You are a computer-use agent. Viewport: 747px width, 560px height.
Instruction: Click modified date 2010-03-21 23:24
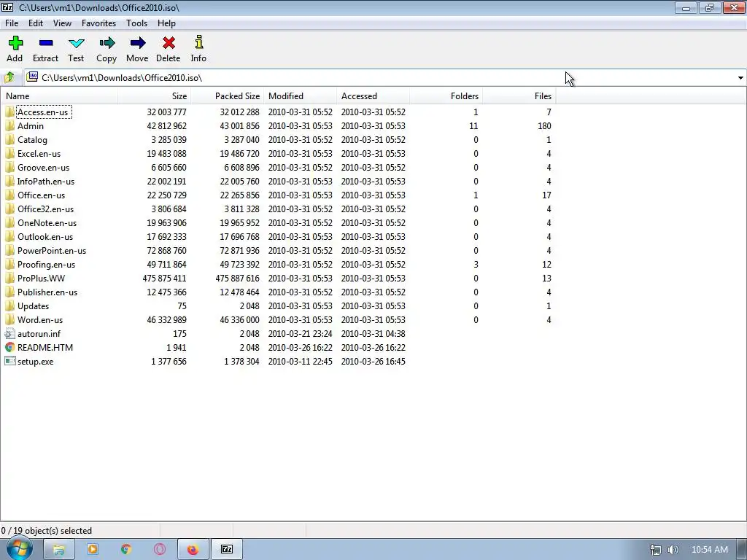point(300,334)
